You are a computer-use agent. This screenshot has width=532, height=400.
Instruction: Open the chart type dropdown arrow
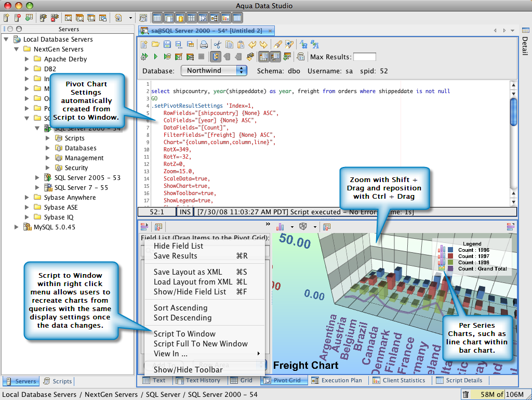(x=292, y=227)
